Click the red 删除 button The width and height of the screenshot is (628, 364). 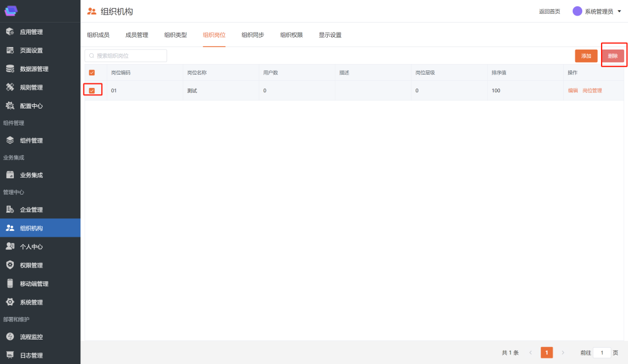click(613, 56)
